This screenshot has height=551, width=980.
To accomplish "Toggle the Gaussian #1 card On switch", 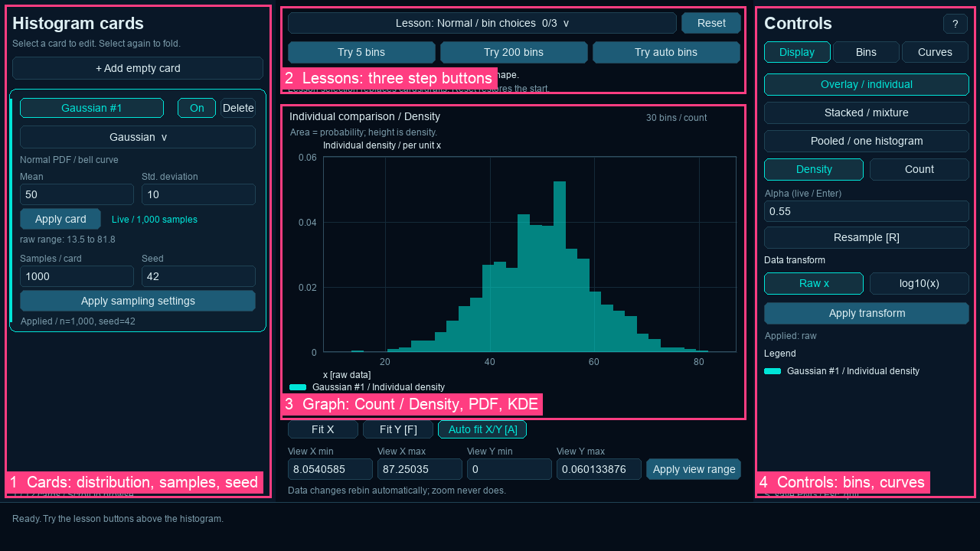I will point(197,108).
